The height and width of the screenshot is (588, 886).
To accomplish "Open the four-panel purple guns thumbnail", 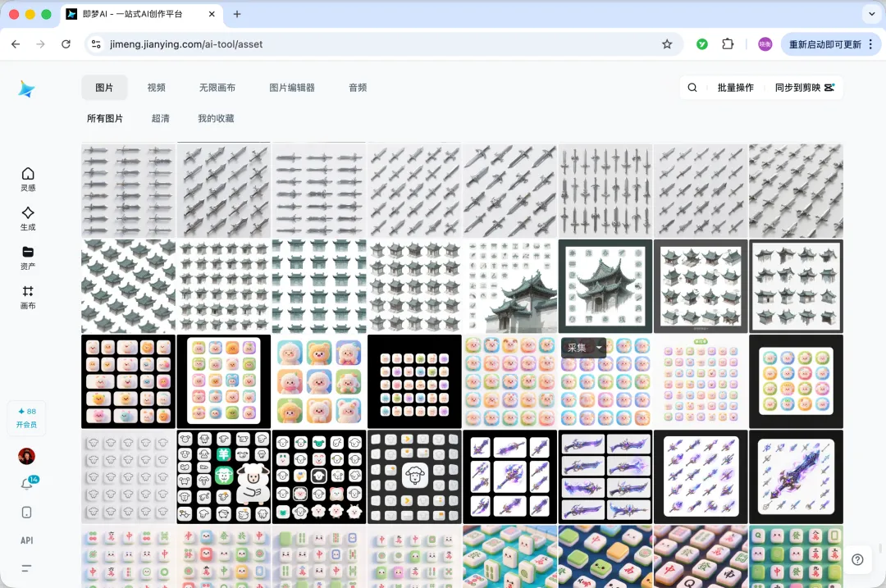I will [605, 476].
